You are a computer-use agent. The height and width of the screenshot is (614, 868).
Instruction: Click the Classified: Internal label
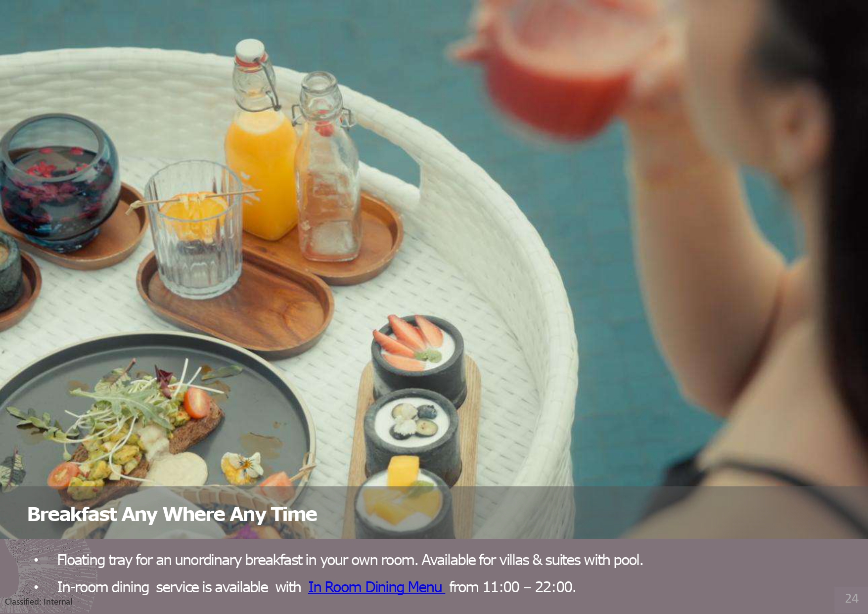pos(39,602)
